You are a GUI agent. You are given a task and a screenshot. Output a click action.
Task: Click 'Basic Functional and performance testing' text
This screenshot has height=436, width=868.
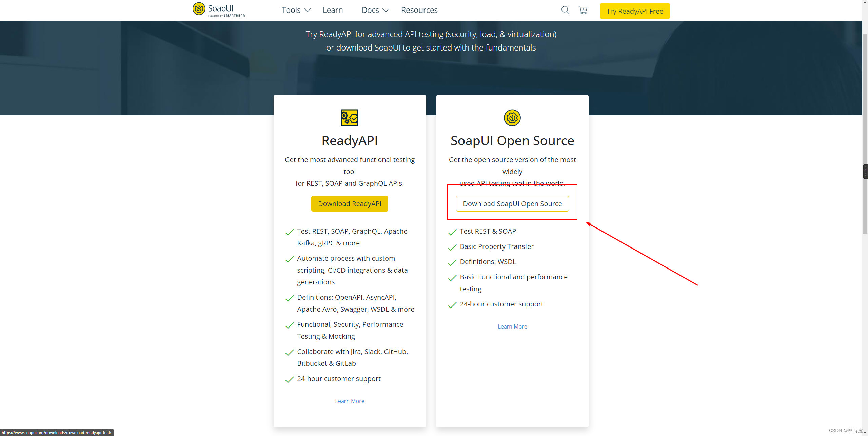click(x=514, y=283)
